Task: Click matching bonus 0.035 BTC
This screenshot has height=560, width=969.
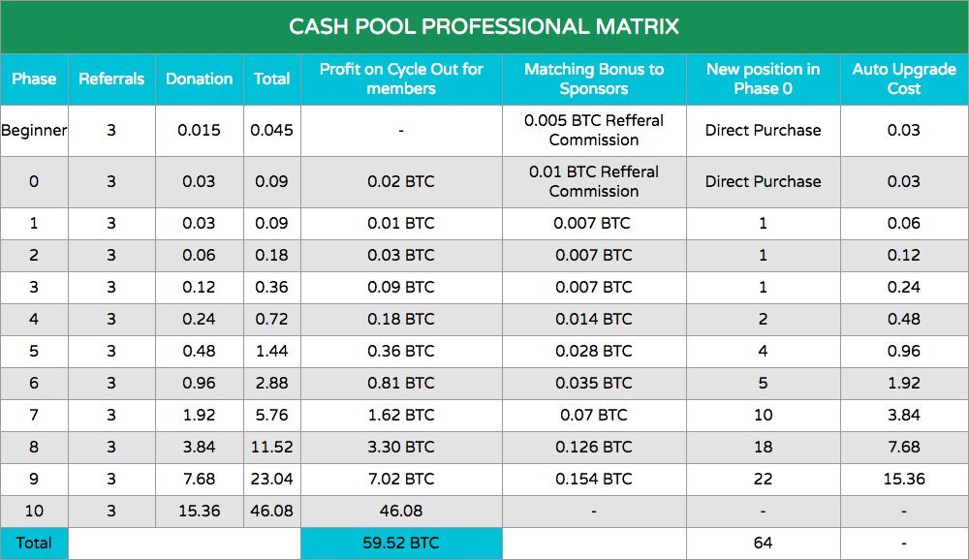Action: (594, 384)
